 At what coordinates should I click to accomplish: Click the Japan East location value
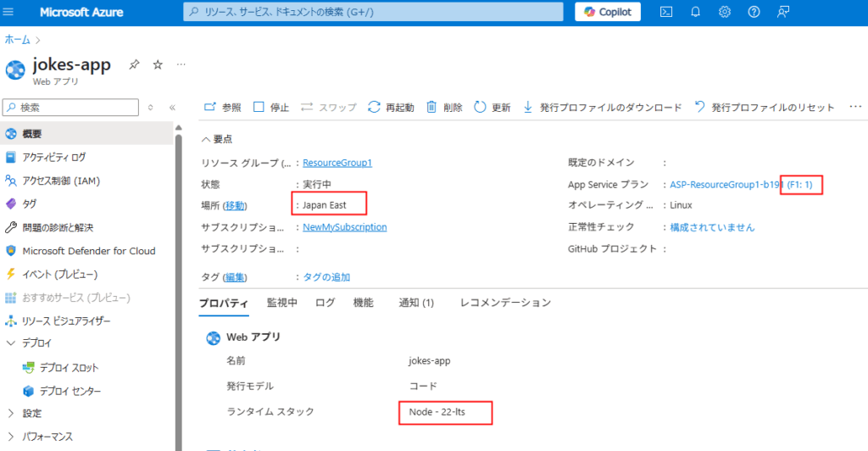325,205
